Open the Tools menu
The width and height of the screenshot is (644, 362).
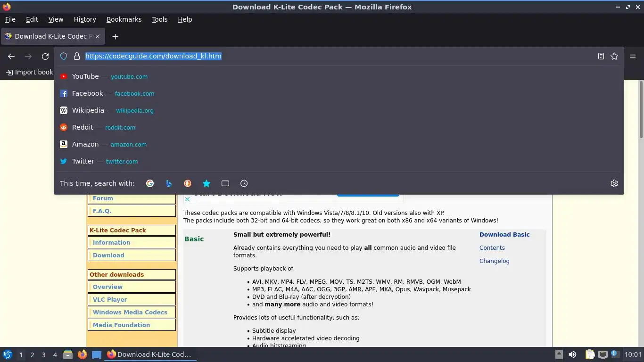pos(159,19)
